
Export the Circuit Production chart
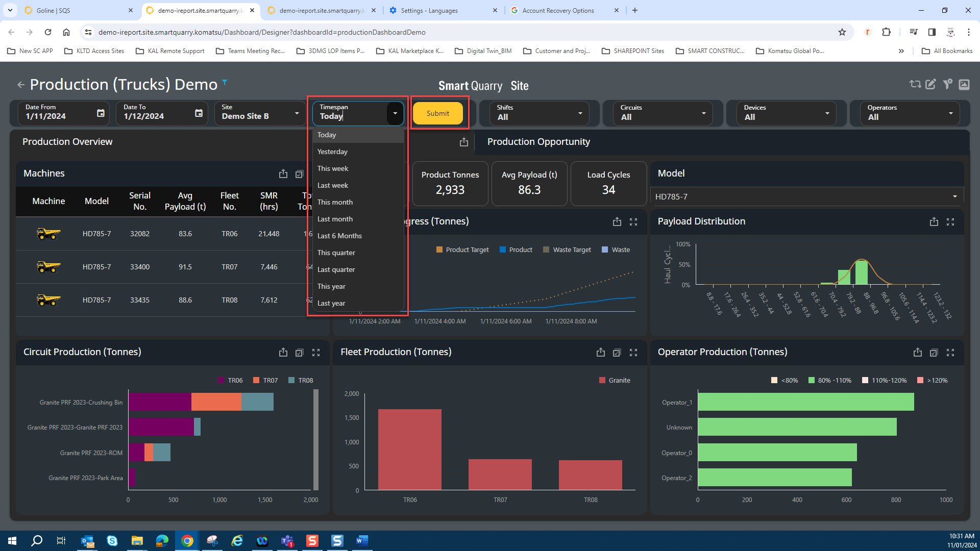coord(283,352)
